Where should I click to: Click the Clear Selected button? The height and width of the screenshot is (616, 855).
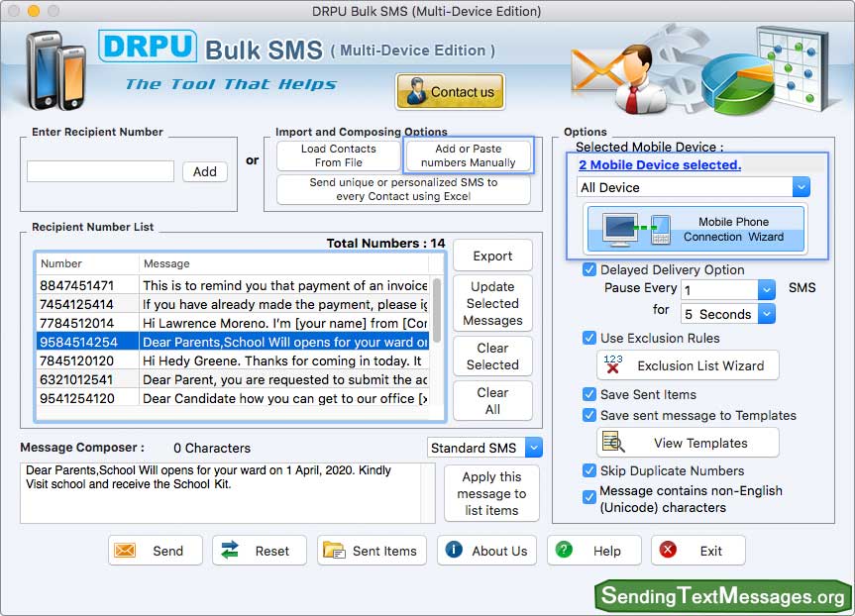[492, 356]
